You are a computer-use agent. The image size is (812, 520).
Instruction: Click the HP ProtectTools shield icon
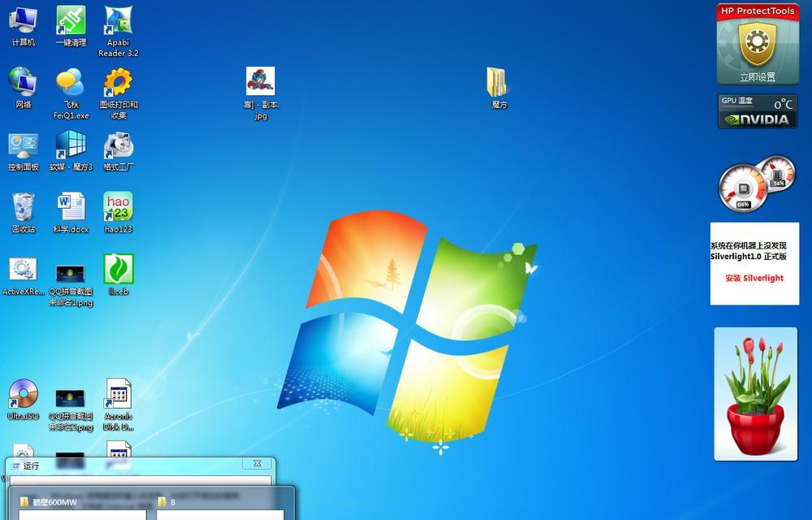[x=757, y=45]
